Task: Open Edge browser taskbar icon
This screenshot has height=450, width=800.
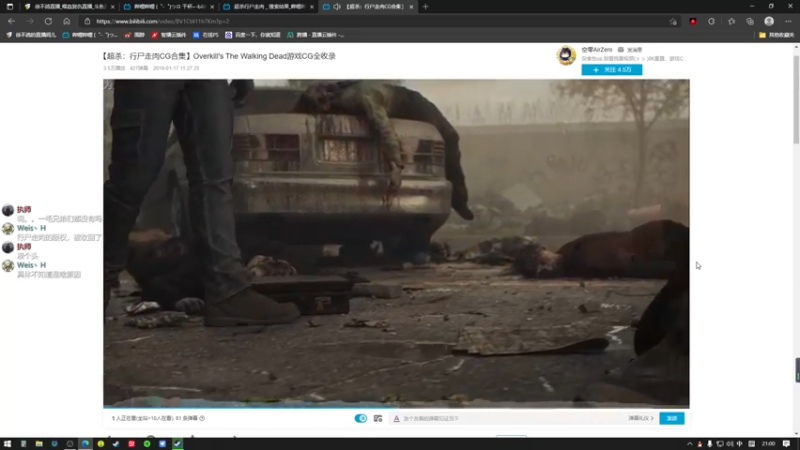Action: coord(85,444)
